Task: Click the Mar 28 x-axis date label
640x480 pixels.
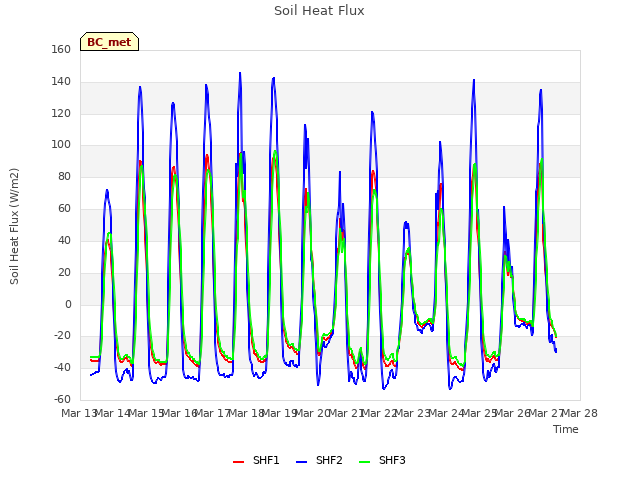Action: pyautogui.click(x=580, y=413)
